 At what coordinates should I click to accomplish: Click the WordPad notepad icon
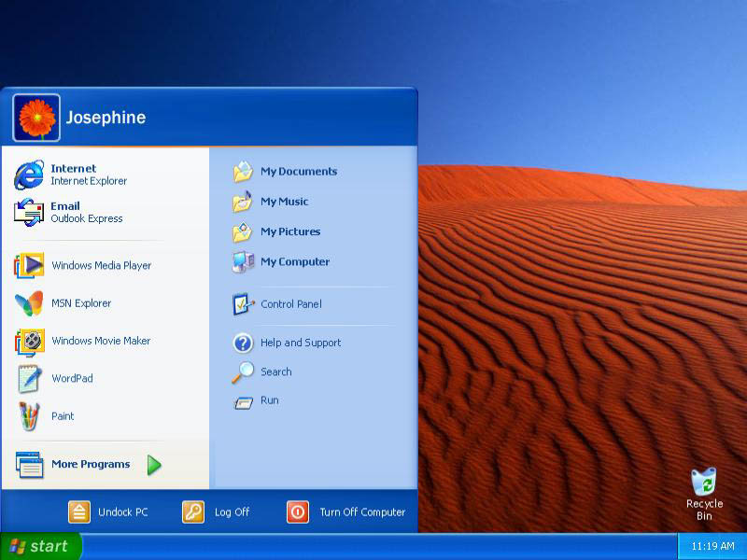point(29,379)
